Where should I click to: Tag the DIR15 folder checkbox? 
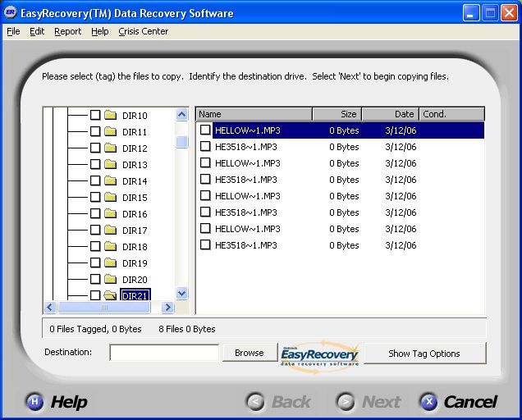[95, 197]
